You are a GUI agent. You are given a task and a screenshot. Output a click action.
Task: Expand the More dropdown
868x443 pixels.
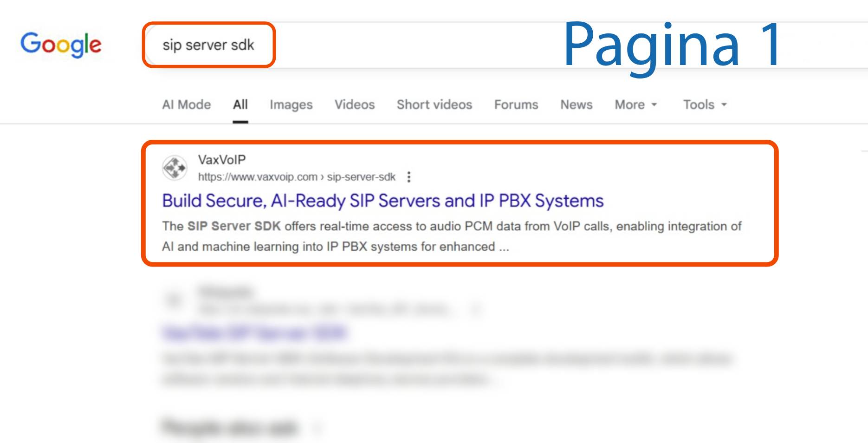[x=635, y=104]
